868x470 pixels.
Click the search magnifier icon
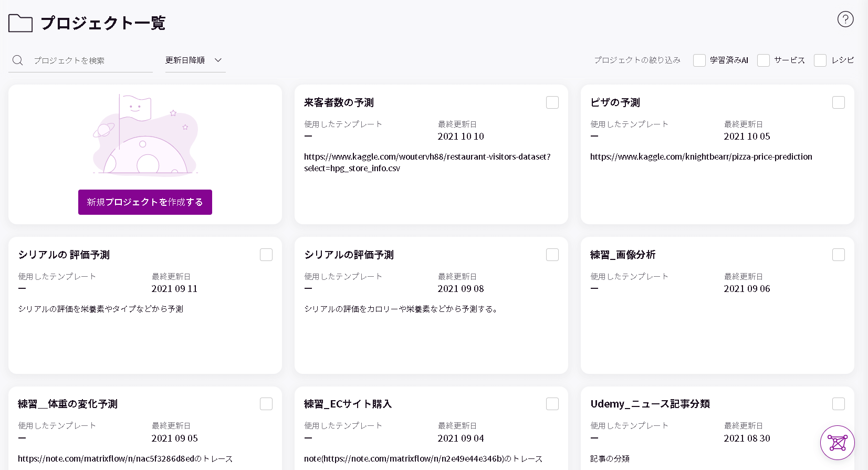tap(18, 60)
